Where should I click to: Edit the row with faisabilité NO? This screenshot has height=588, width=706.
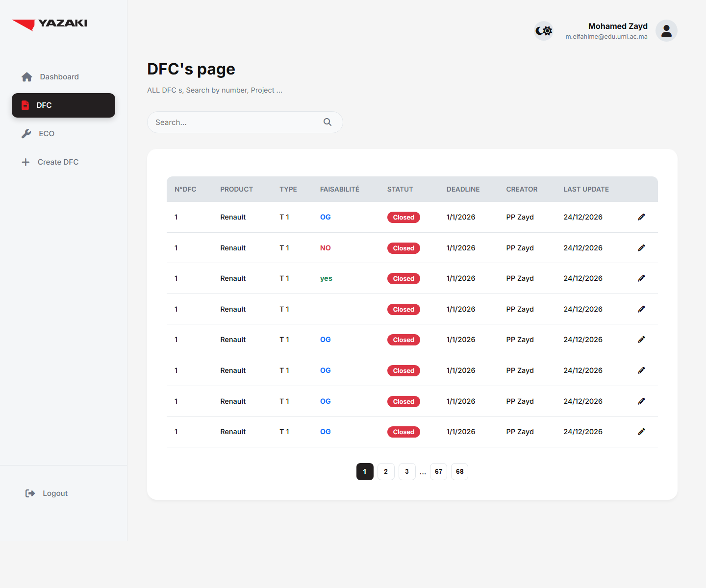click(641, 248)
